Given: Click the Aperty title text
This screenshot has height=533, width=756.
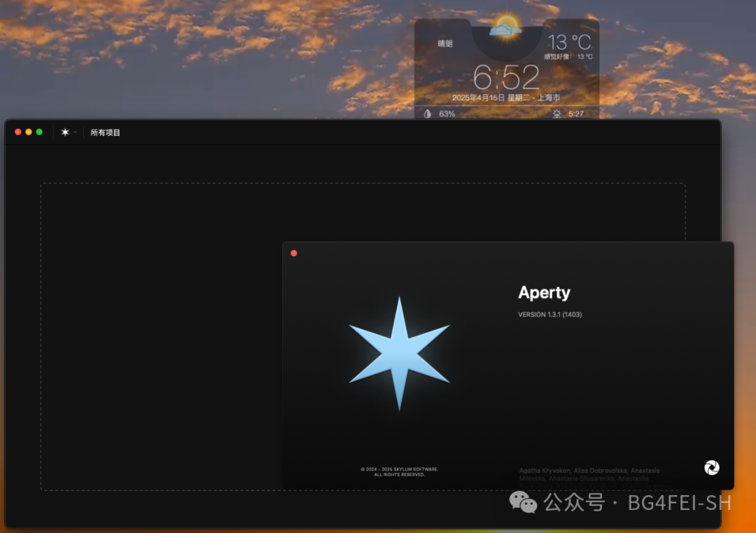Looking at the screenshot, I should [544, 293].
